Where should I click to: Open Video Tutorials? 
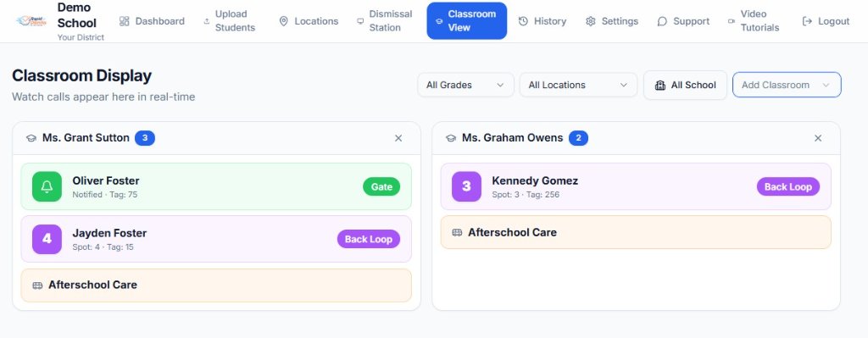point(754,21)
